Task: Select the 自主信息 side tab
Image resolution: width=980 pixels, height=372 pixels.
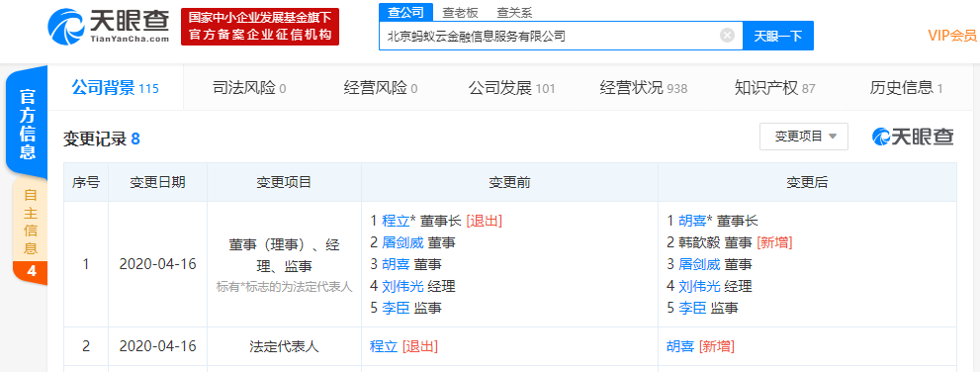Action: pos(30,222)
